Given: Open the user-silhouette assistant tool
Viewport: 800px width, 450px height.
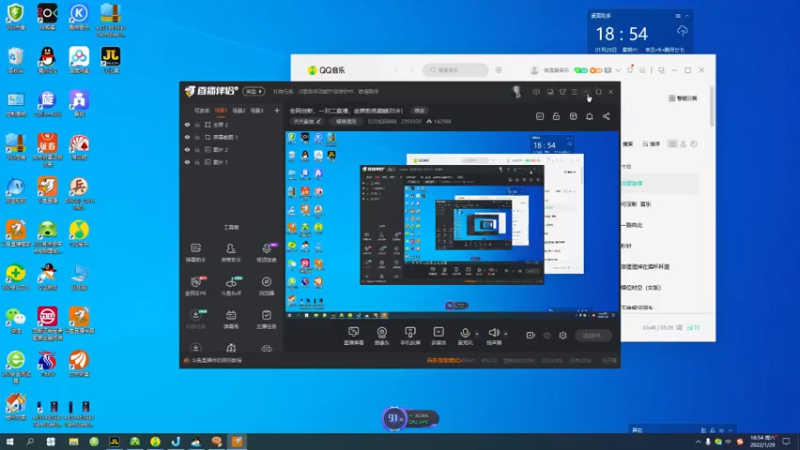Looking at the screenshot, I should [x=231, y=253].
